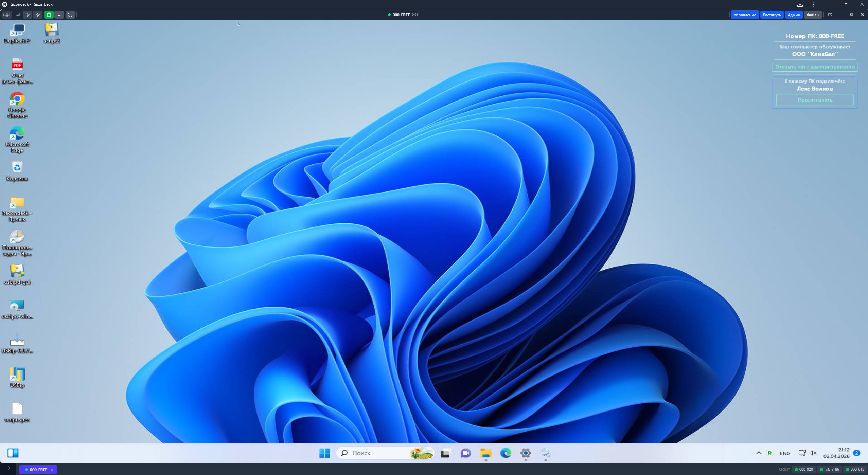Click the first lightning bolt icon

point(28,15)
